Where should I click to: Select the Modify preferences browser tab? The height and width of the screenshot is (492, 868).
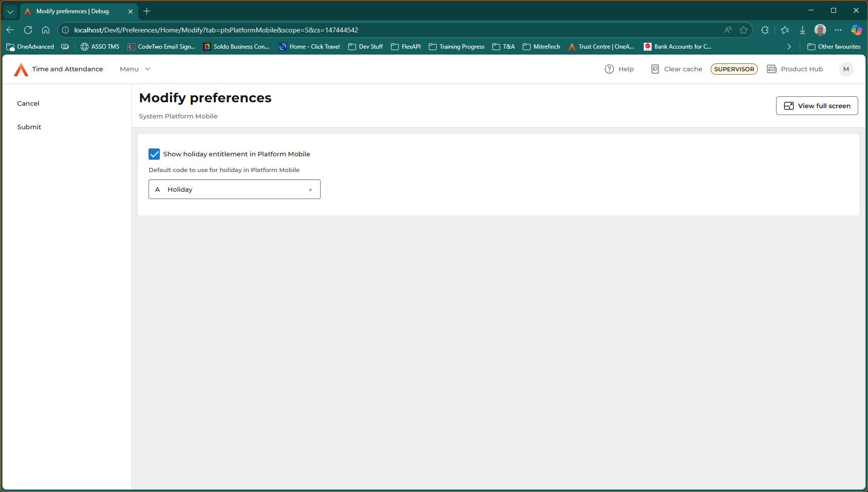click(79, 11)
